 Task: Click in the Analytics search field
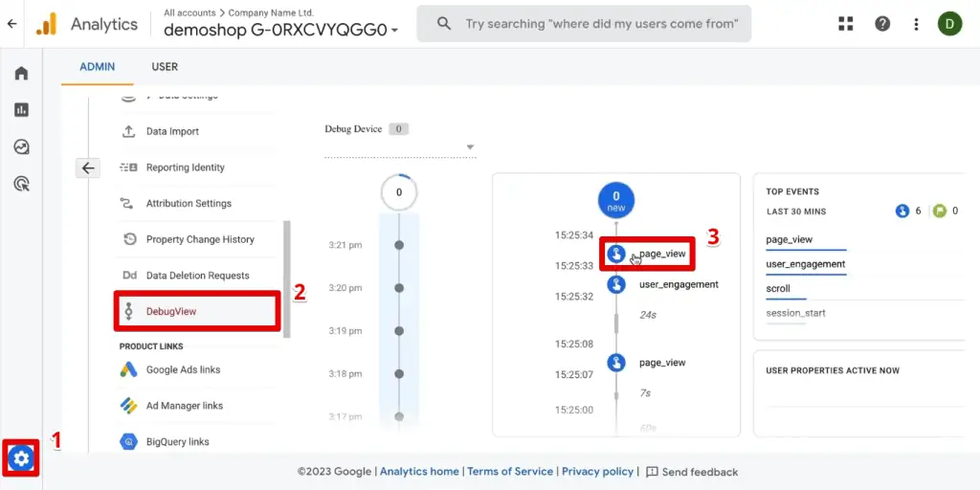click(584, 24)
